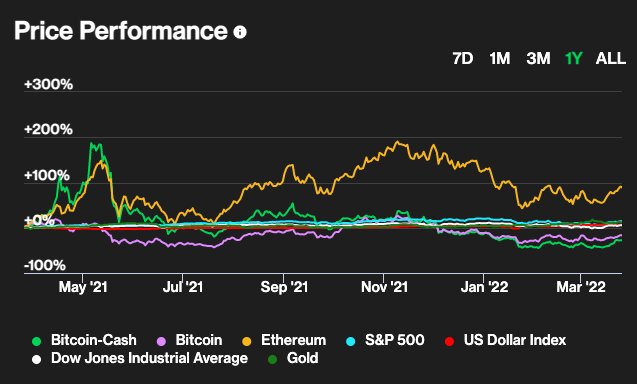
Task: Select the 1Y time range
Action: 574,59
